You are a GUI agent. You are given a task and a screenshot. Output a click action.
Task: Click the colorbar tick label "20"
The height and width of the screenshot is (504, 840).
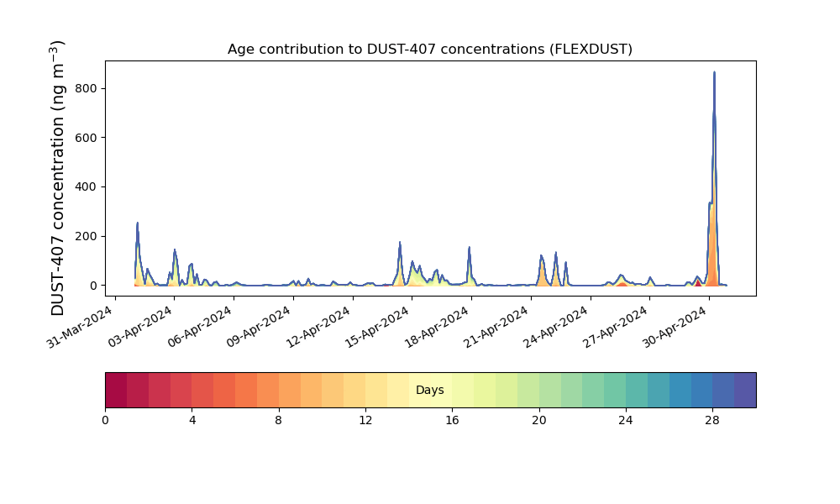(539, 421)
